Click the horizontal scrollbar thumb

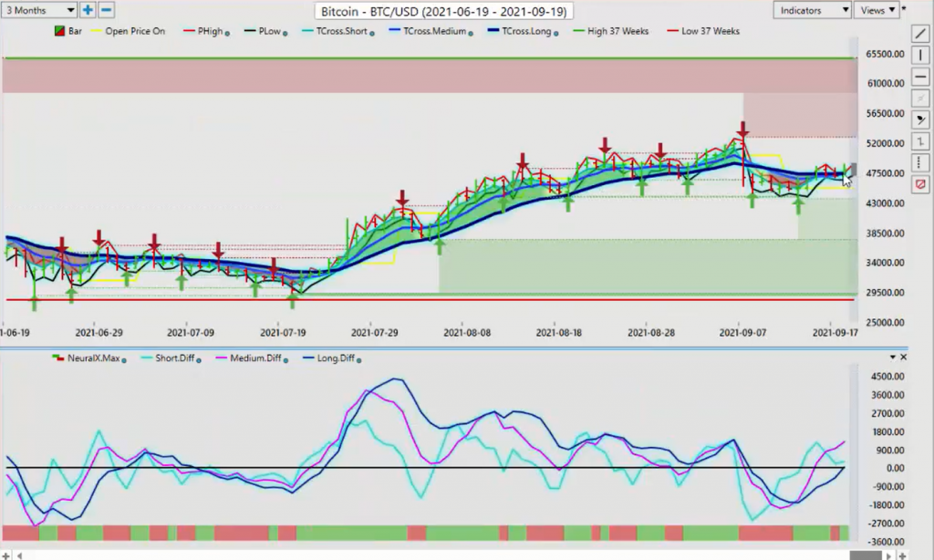(865, 555)
